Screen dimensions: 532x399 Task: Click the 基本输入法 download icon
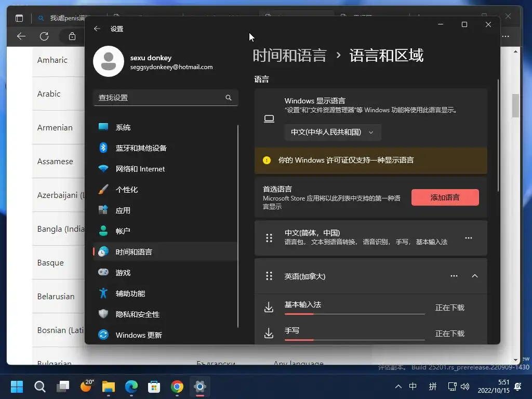click(x=269, y=307)
